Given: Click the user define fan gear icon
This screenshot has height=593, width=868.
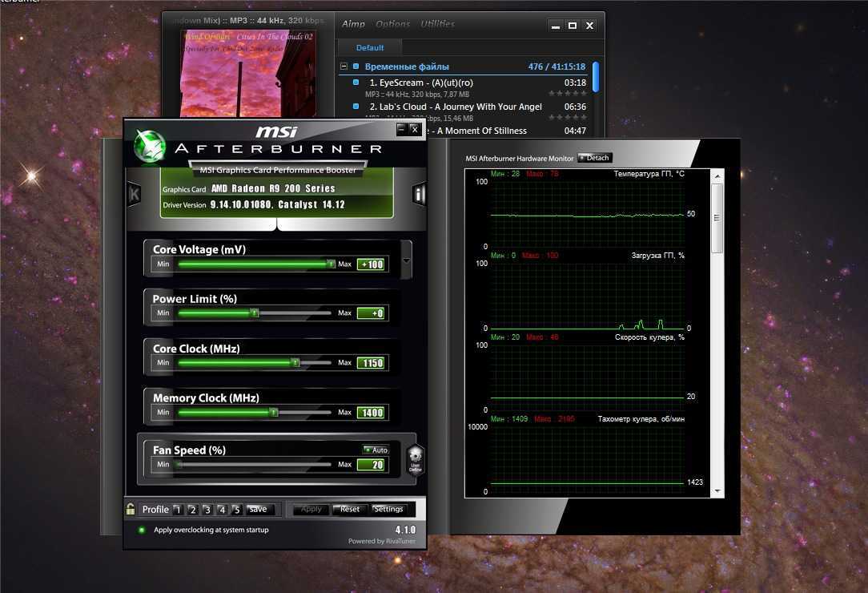Looking at the screenshot, I should [415, 459].
